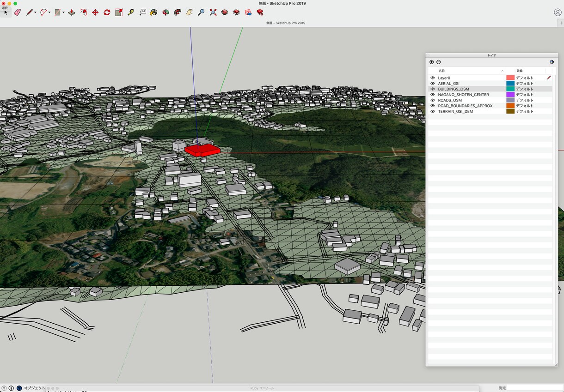Expand the Arc tool dropdown arrow
This screenshot has height=392, width=564.
[x=49, y=13]
